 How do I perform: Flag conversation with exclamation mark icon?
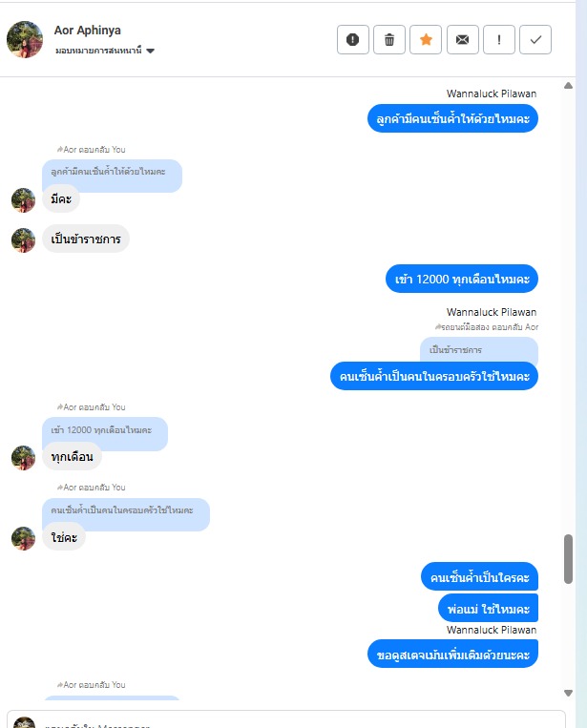click(x=499, y=39)
